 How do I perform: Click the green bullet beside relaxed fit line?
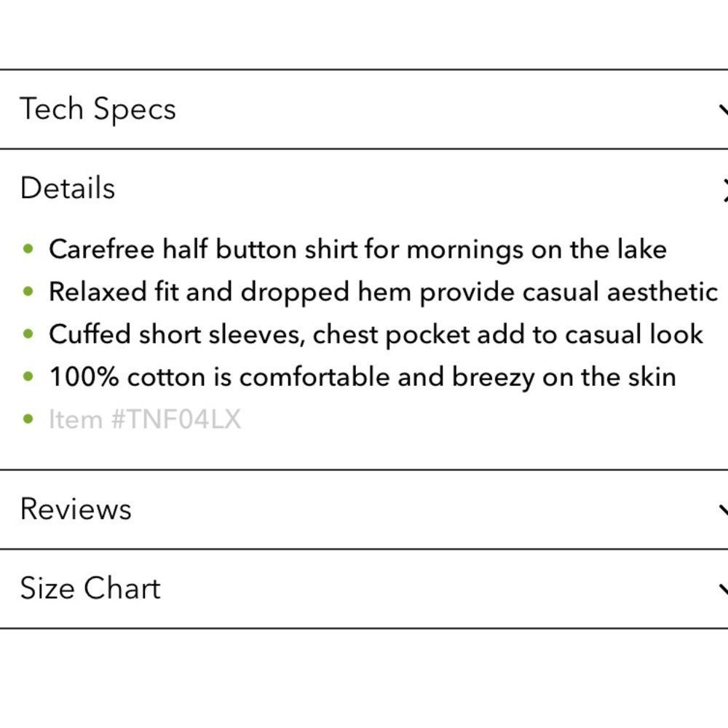click(28, 290)
